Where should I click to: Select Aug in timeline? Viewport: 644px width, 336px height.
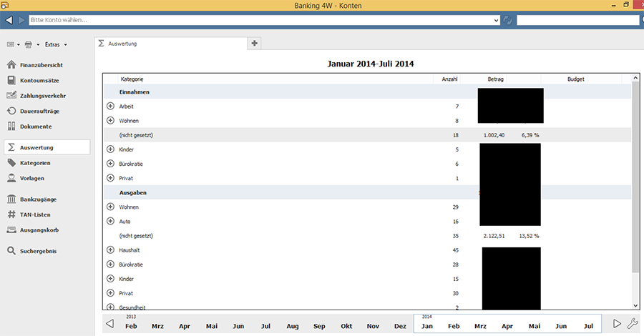point(293,326)
